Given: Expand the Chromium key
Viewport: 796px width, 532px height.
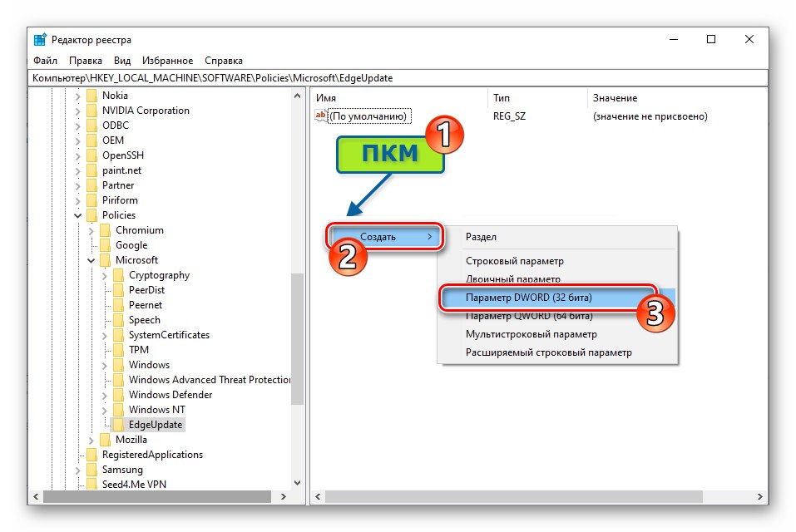Looking at the screenshot, I should 91,231.
